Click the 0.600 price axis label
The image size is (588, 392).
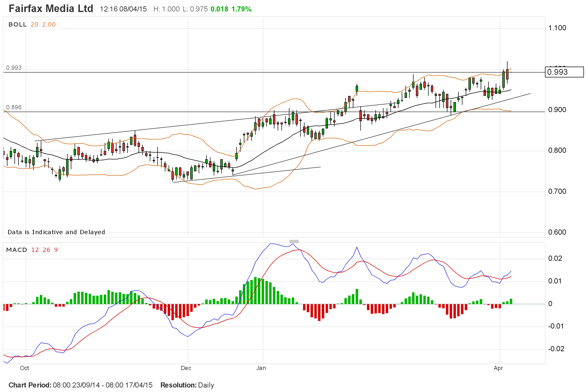[557, 232]
